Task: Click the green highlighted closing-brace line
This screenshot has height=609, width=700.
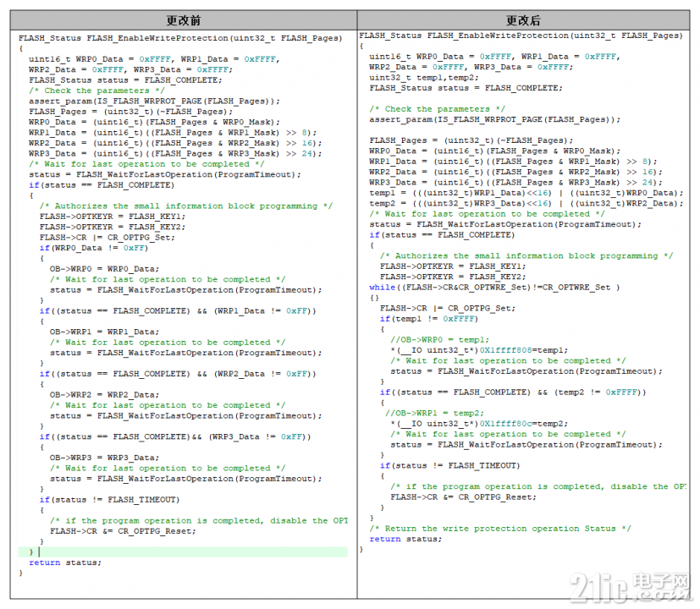Action: [183, 551]
